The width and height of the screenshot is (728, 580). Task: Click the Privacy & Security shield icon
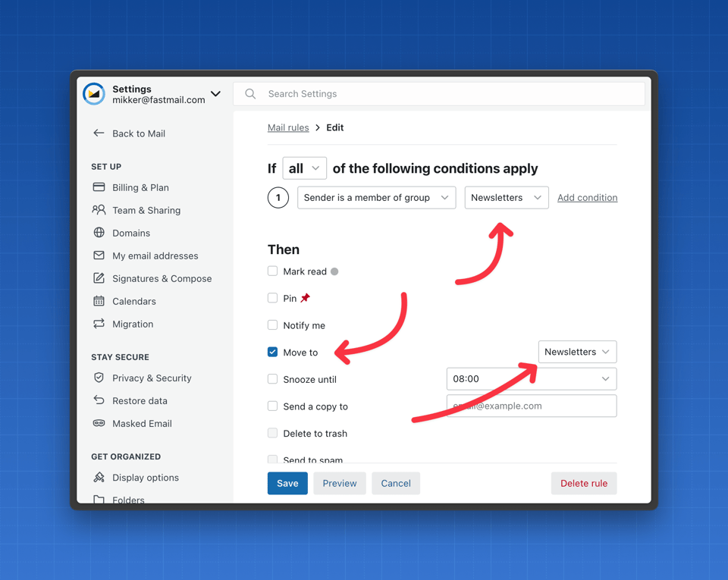click(x=99, y=378)
